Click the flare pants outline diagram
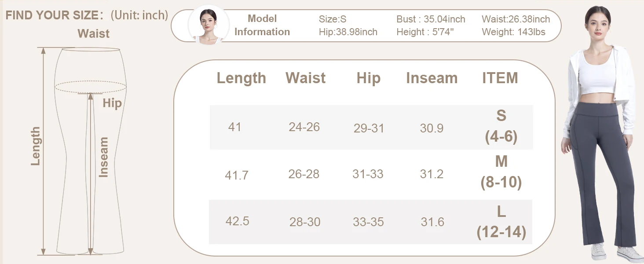644x264 pixels. (x=91, y=150)
